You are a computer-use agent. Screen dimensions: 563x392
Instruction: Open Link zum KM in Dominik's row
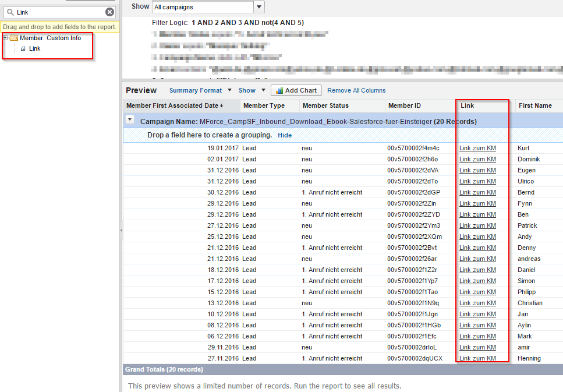coord(477,159)
